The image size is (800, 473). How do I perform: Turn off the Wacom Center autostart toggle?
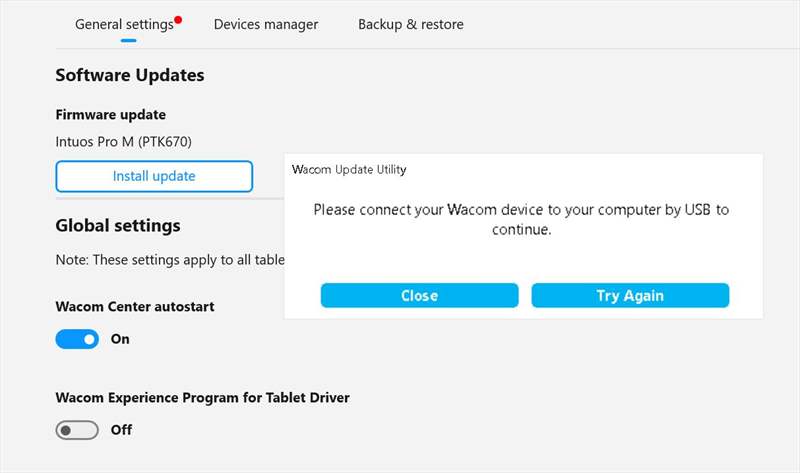77,339
